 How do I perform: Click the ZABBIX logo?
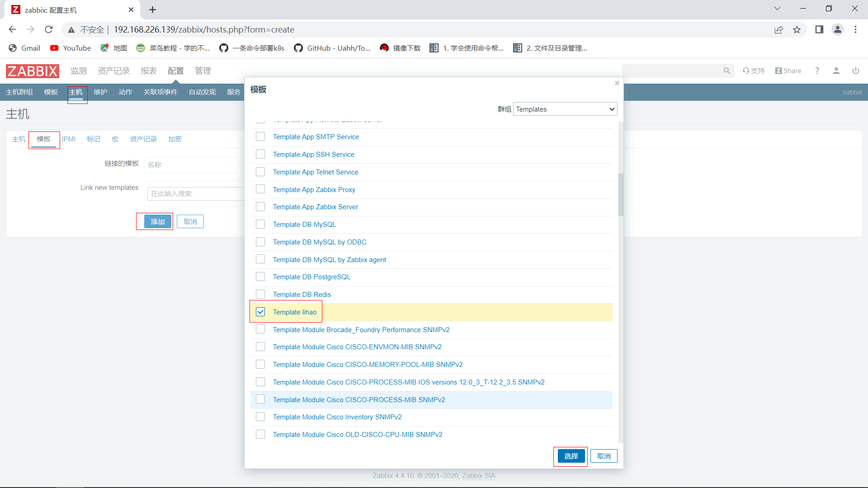[32, 71]
